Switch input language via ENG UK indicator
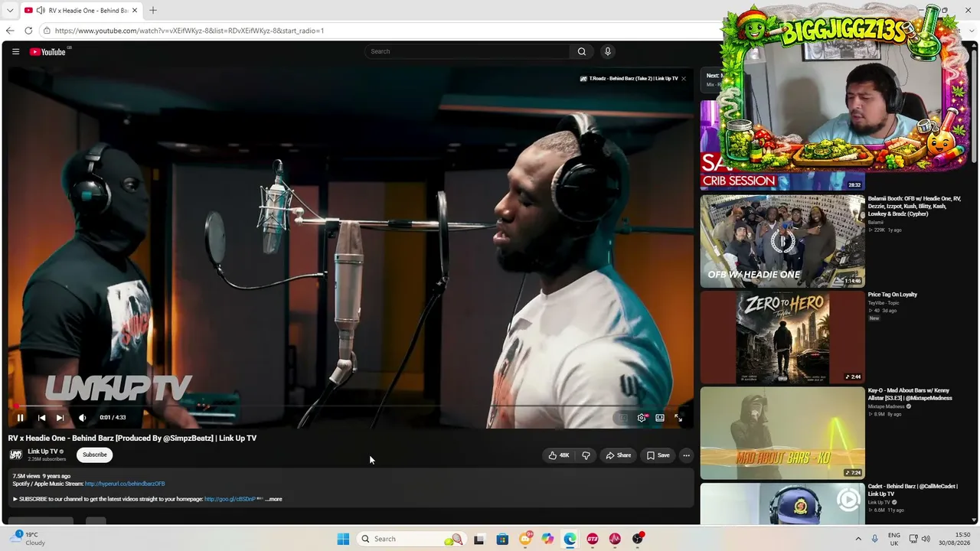 coord(894,539)
